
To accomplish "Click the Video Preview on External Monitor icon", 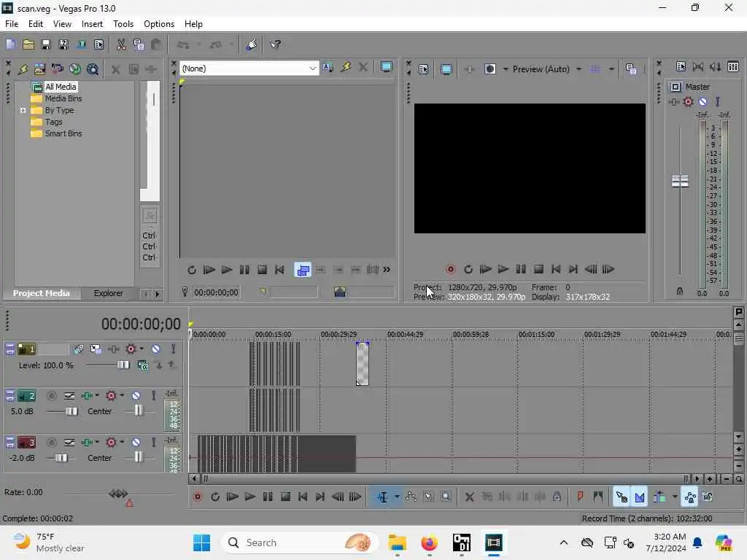I will click(x=446, y=69).
